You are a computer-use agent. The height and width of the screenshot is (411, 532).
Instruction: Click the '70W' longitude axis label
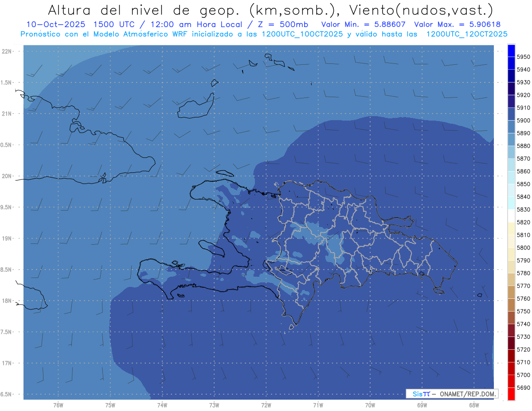click(x=370, y=405)
